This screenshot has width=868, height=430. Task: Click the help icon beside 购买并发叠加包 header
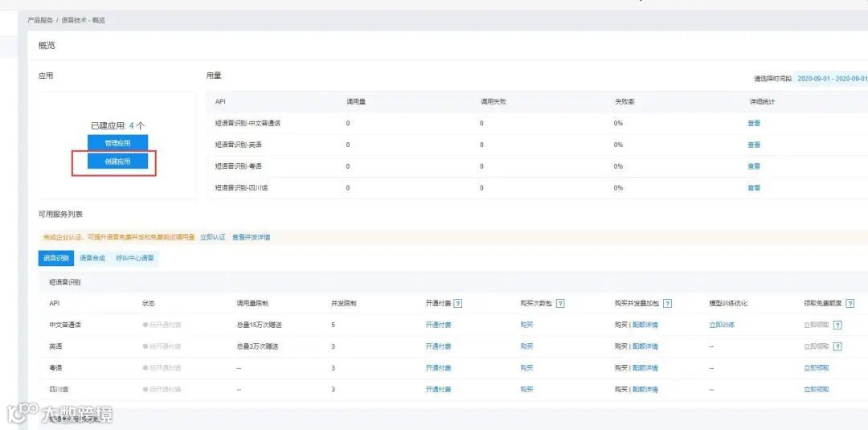[668, 303]
